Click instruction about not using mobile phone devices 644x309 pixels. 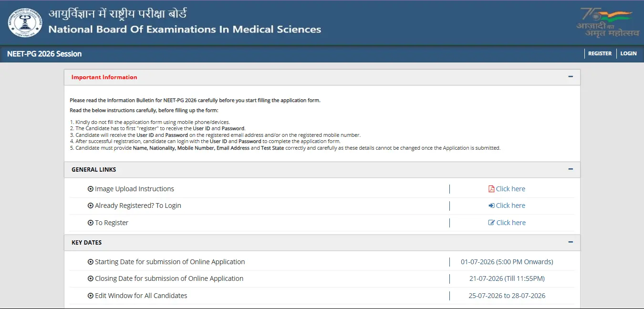(150, 122)
